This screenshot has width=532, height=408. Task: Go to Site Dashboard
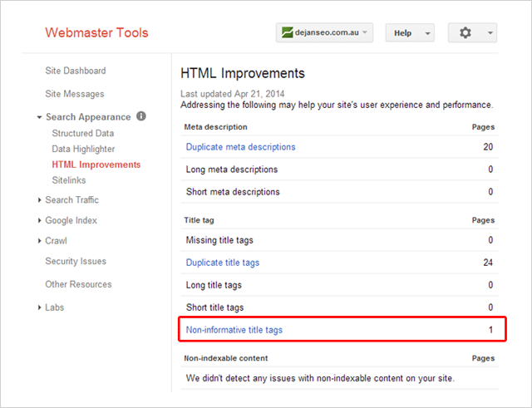75,71
